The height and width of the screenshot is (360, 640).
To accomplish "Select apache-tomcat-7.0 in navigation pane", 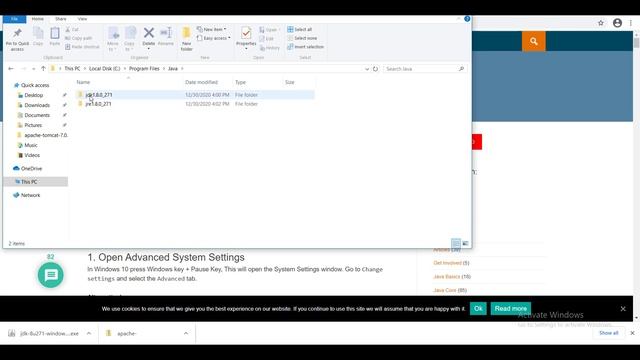I will click(x=42, y=135).
